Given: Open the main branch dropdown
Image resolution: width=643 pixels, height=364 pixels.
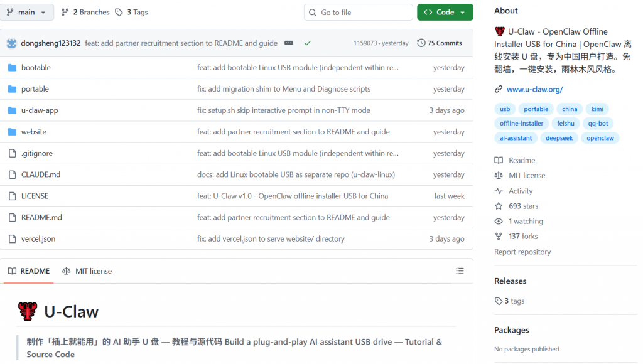Looking at the screenshot, I should click(27, 12).
